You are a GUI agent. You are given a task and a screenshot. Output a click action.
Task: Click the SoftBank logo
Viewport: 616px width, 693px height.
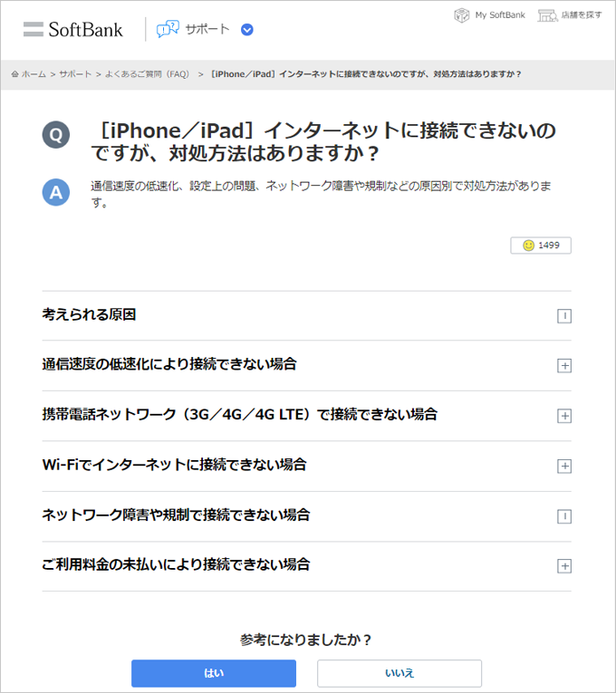coord(72,29)
